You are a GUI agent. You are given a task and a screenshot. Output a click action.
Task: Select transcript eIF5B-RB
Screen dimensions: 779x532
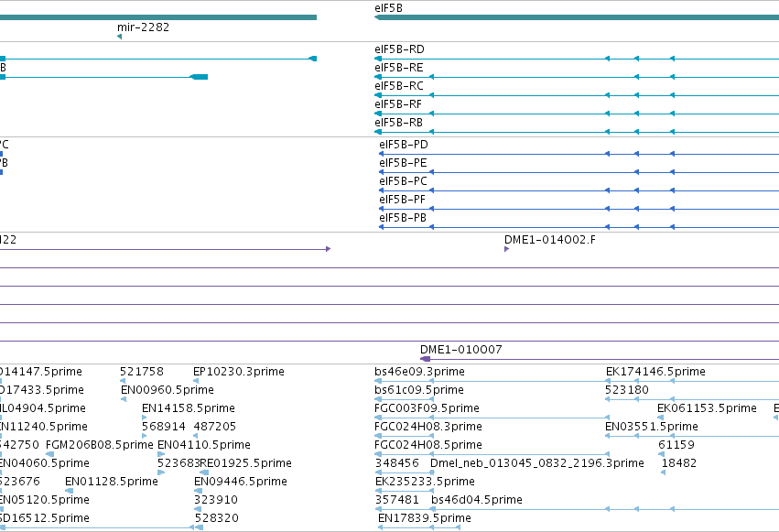tap(398, 123)
